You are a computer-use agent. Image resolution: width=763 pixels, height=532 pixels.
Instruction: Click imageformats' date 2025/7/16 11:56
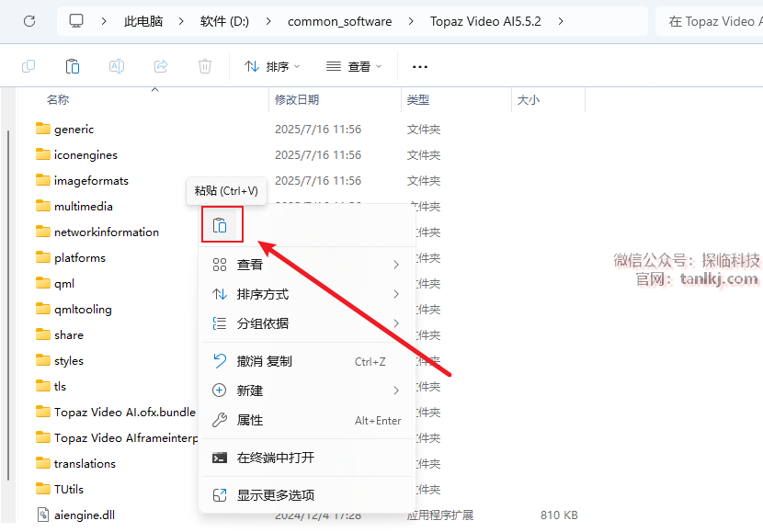tap(318, 180)
